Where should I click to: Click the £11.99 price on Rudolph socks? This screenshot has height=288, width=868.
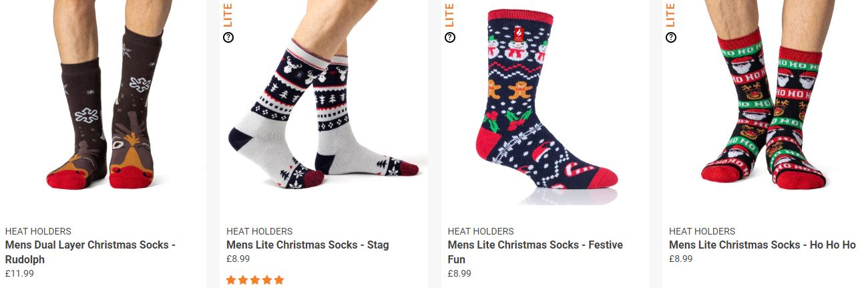pos(19,273)
